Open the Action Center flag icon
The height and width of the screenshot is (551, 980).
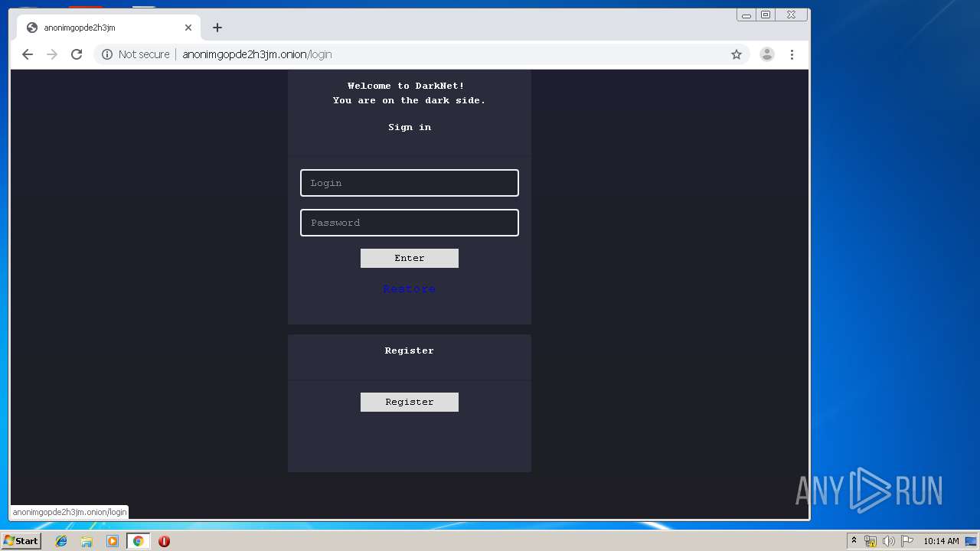907,541
